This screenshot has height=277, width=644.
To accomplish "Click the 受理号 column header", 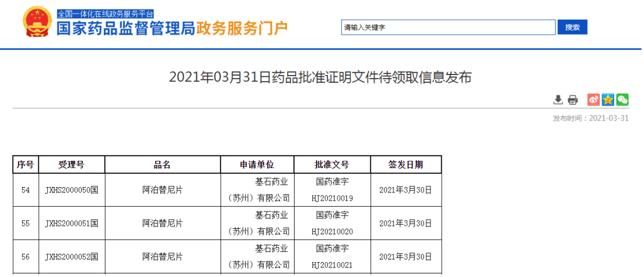I will click(x=71, y=165).
